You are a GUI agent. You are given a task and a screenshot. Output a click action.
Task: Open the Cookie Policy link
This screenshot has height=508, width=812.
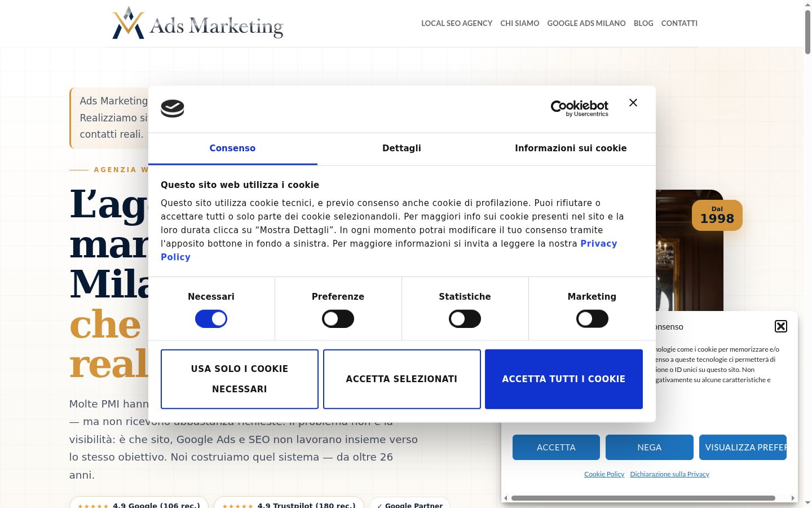click(604, 474)
